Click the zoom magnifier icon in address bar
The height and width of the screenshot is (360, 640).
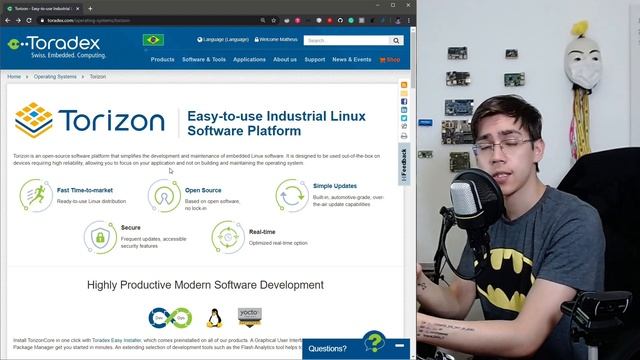[x=263, y=20]
